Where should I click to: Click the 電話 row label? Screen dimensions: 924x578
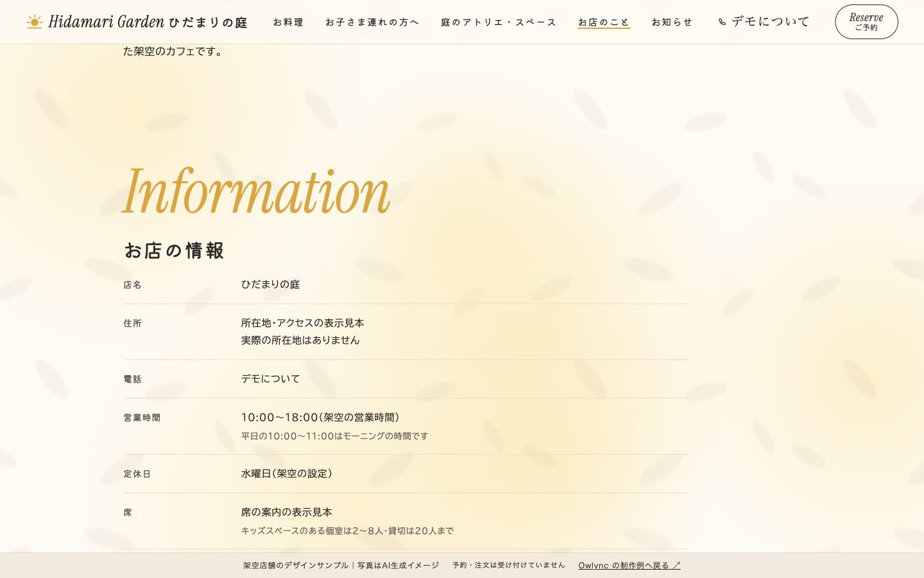pos(133,380)
